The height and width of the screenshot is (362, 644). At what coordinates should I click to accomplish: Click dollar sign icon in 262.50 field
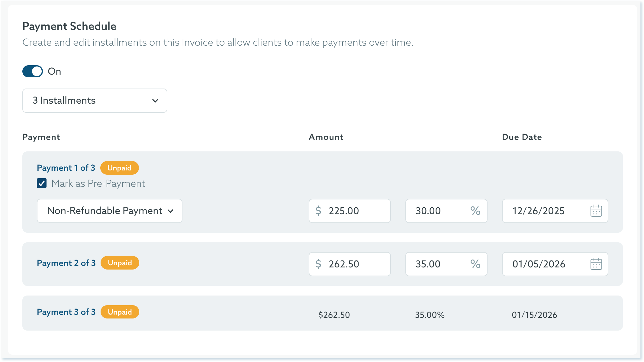[x=318, y=264]
